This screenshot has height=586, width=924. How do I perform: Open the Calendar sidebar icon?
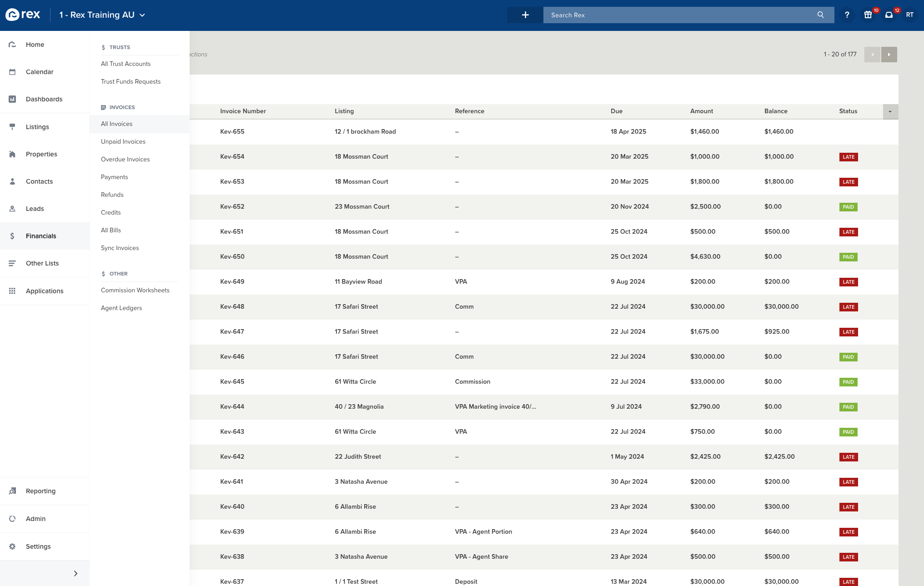[x=12, y=72]
